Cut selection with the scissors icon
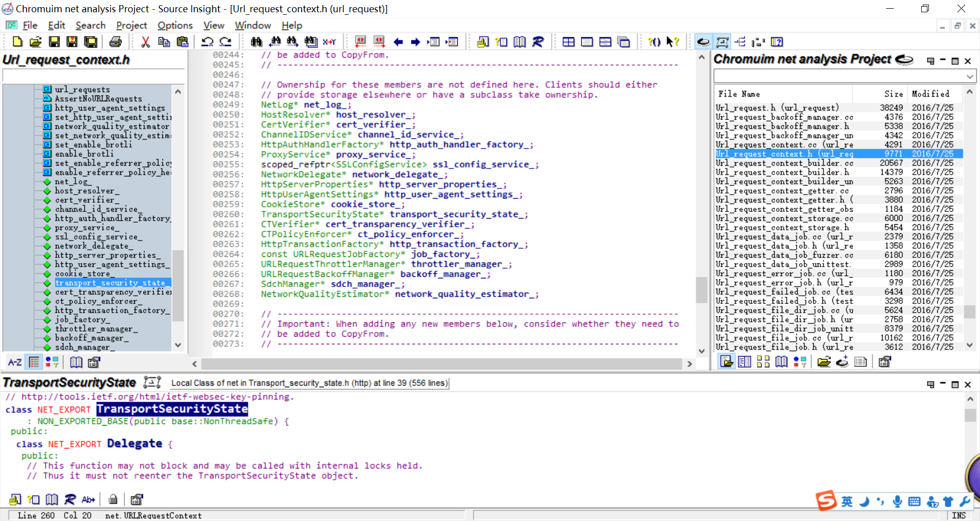Screen dimensions: 980x521 click(145, 42)
